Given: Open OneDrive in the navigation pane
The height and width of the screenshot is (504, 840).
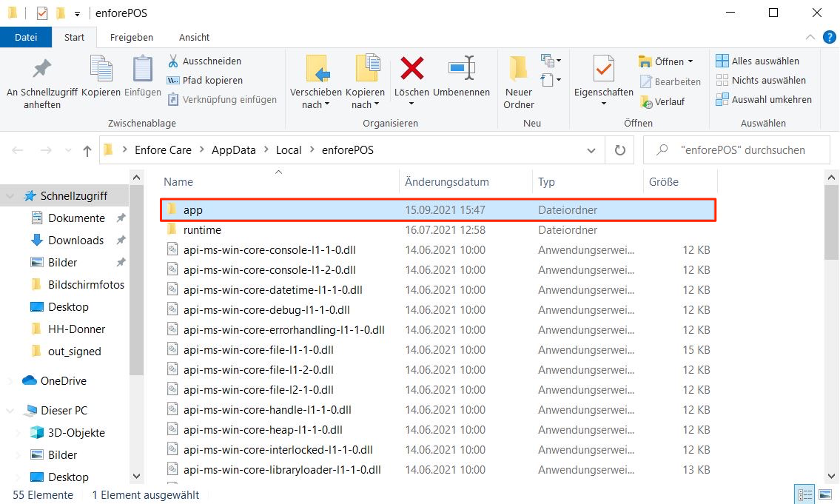Looking at the screenshot, I should tap(63, 381).
